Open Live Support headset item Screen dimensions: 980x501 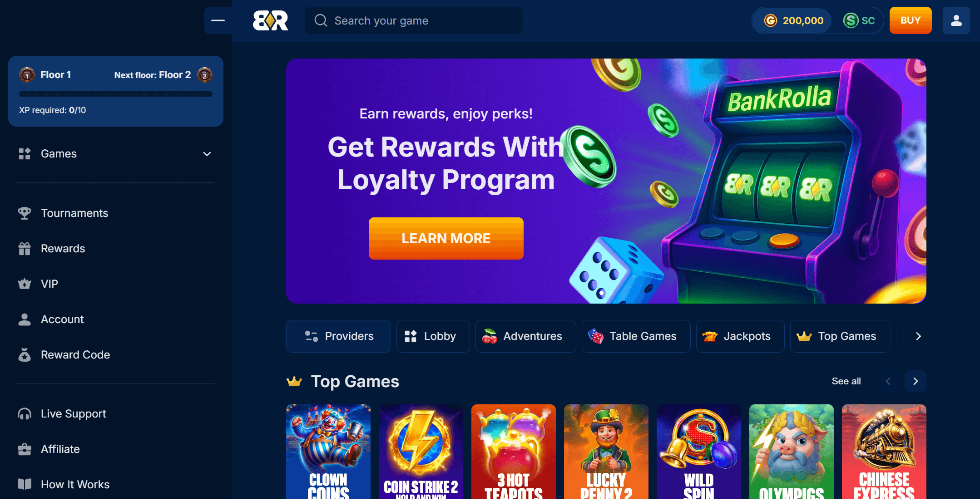coord(62,414)
